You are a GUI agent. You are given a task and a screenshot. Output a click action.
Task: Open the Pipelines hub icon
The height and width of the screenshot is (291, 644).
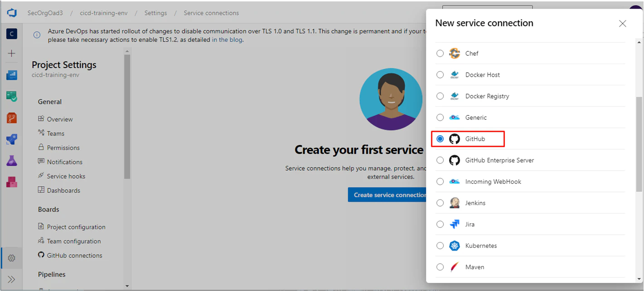coord(12,139)
